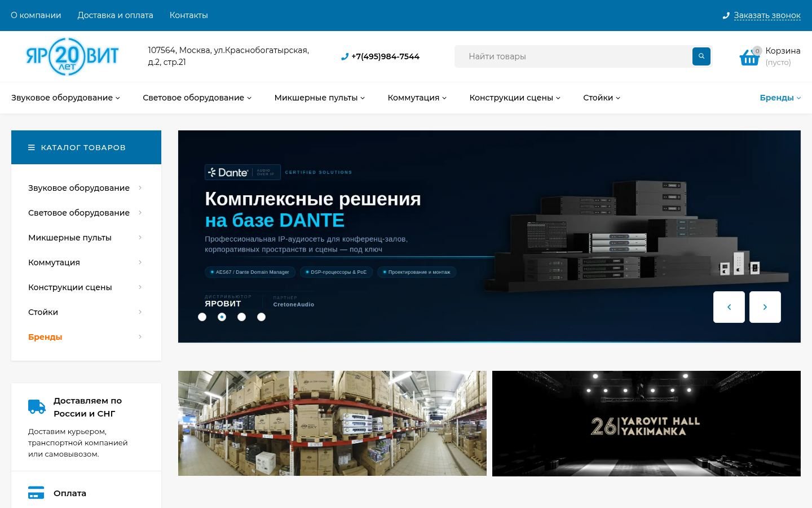Select the first slider dot

click(x=202, y=317)
